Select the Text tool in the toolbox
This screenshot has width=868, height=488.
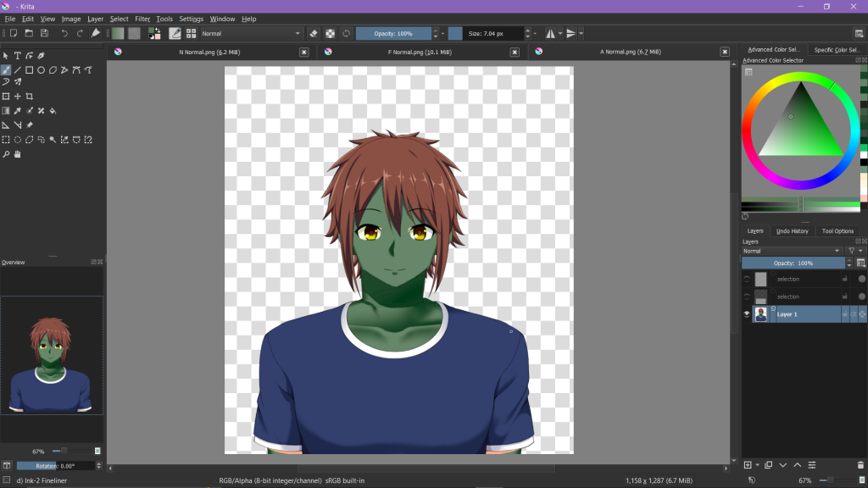coord(17,56)
